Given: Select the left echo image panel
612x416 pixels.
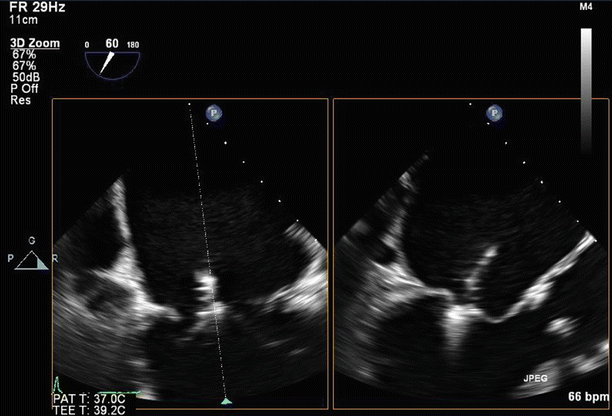Looking at the screenshot, I should tap(190, 250).
